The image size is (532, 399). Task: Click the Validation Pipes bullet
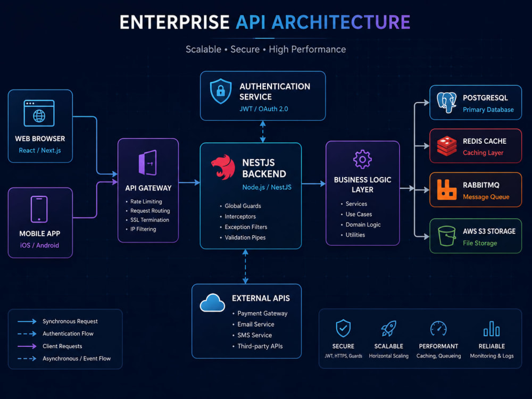point(243,237)
